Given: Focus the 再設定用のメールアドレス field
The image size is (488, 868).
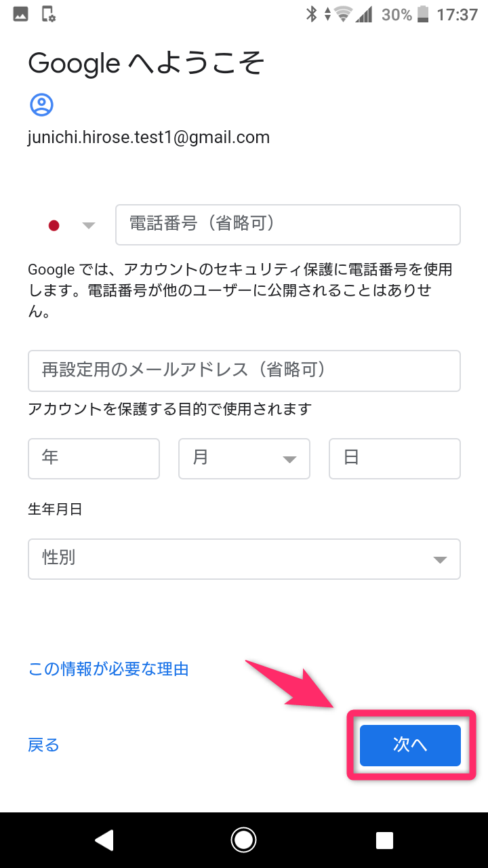Looking at the screenshot, I should [244, 370].
